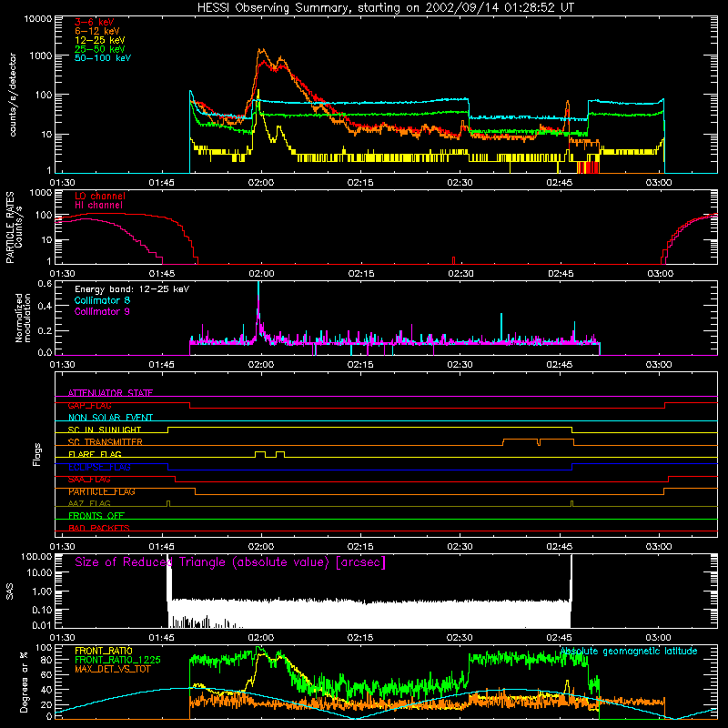Click the Absolute geomagnetic latitude label
Image resolution: width=728 pixels, height=728 pixels.
pyautogui.click(x=629, y=651)
